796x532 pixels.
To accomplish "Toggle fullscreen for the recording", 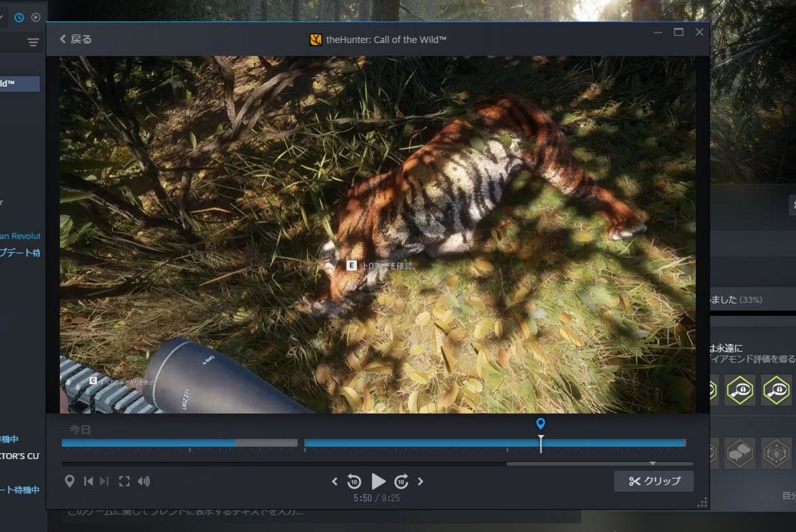I will [x=124, y=482].
